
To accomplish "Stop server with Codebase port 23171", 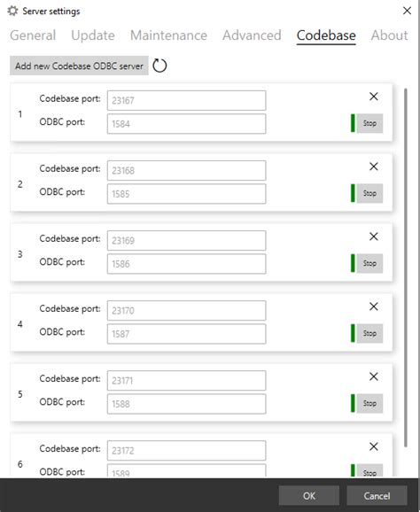I will [x=369, y=403].
